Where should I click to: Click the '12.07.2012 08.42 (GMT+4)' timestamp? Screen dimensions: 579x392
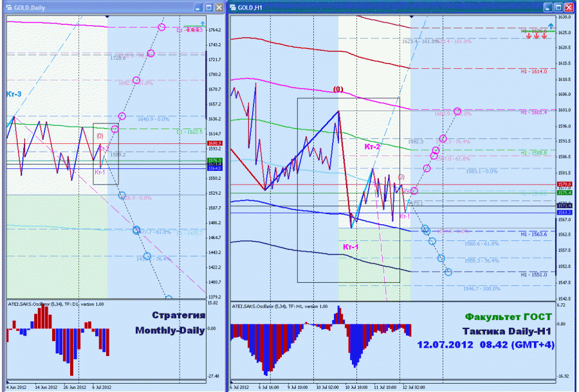[486, 345]
